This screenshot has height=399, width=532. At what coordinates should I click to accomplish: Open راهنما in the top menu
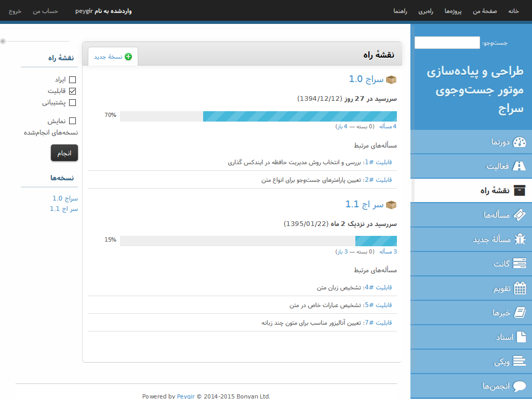[x=401, y=11]
